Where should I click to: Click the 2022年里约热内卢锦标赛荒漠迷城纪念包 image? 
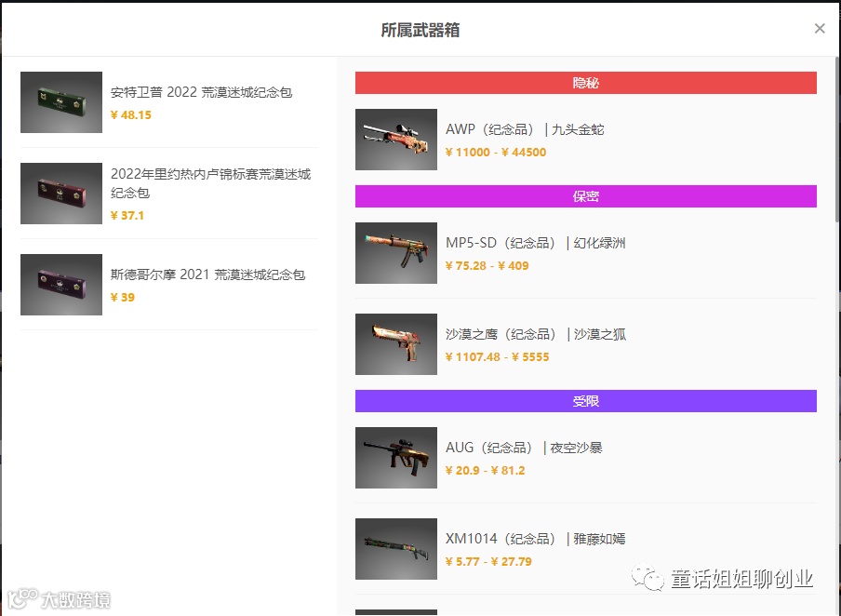(x=61, y=194)
